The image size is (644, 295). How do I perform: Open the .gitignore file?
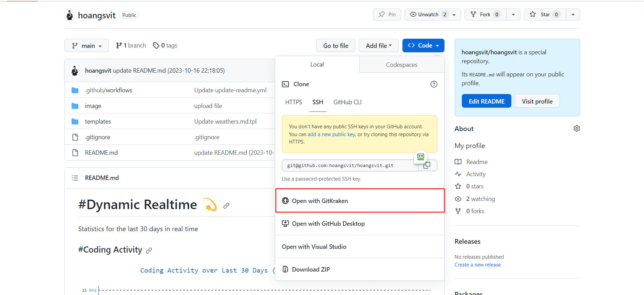[x=98, y=137]
